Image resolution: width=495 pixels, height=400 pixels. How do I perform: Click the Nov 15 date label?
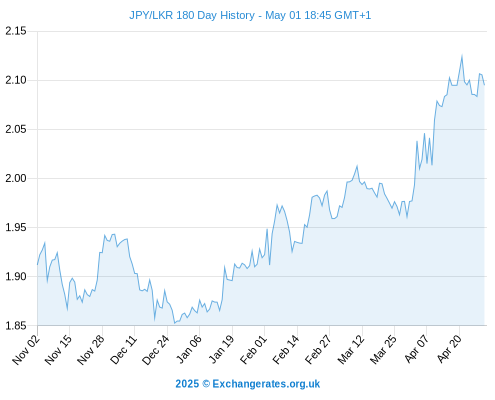click(58, 350)
